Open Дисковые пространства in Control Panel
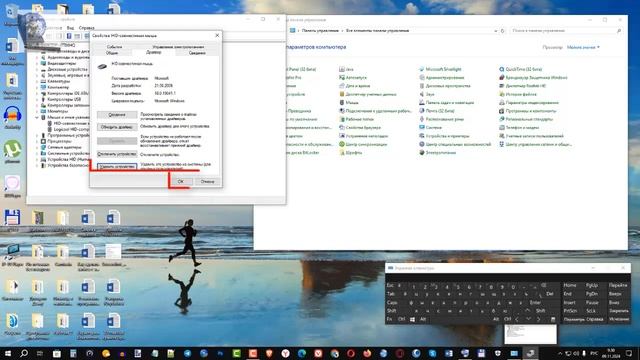The width and height of the screenshot is (640, 360). point(445,86)
